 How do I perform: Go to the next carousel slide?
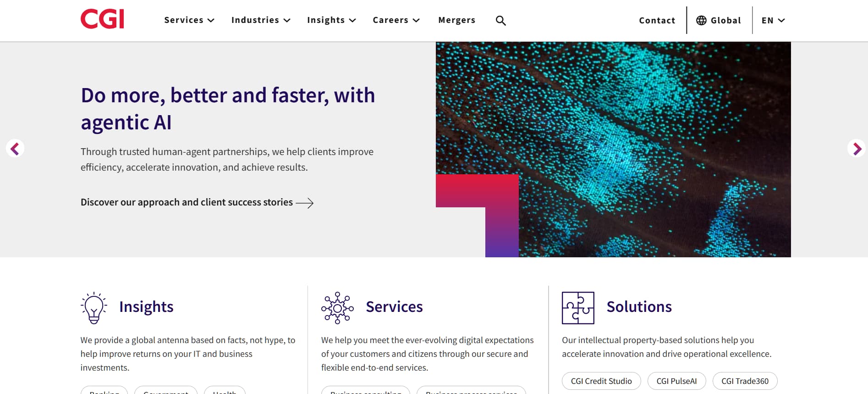(857, 148)
